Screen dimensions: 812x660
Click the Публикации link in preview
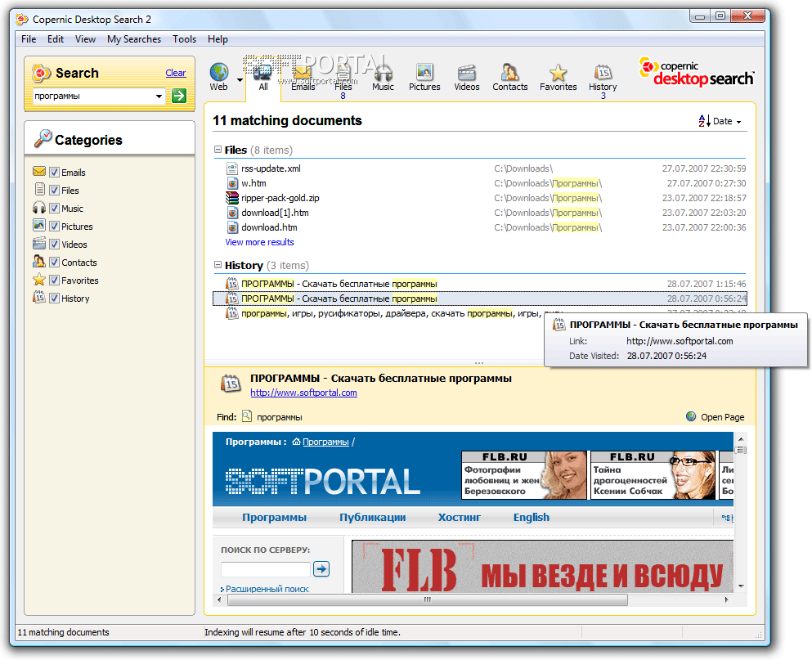point(372,517)
